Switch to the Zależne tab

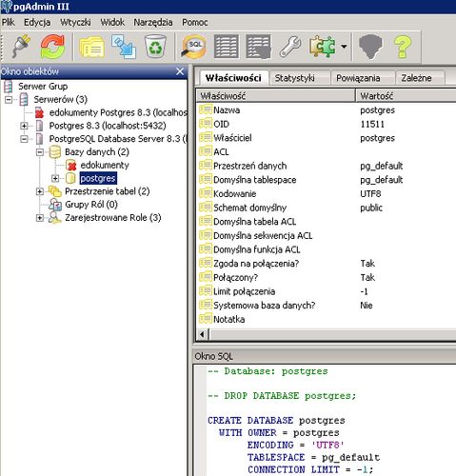click(416, 78)
